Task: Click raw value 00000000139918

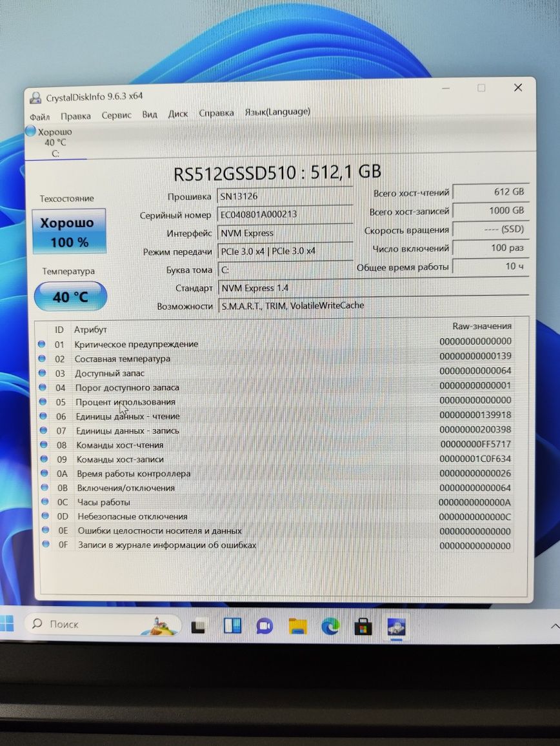Action: [475, 415]
